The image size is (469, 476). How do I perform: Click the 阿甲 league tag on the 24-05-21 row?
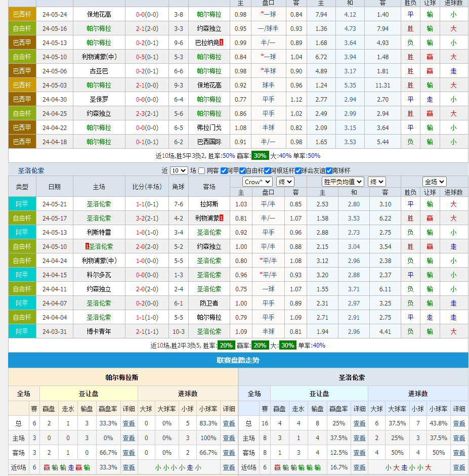[22, 204]
